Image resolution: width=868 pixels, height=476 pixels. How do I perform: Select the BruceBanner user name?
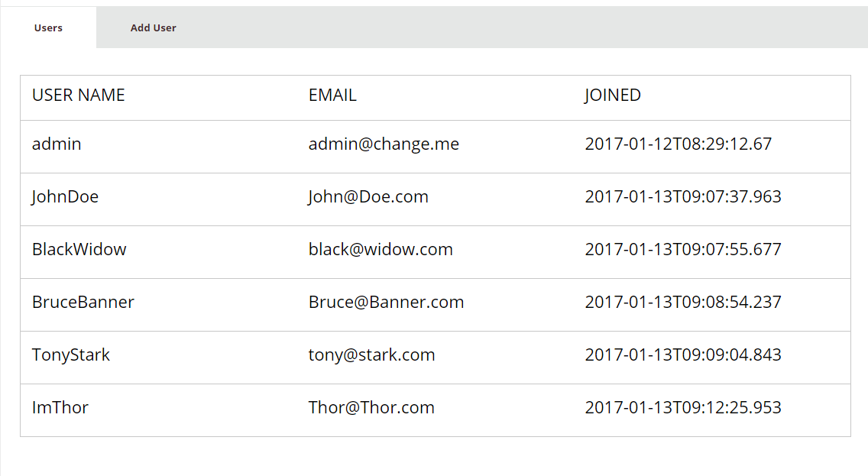coord(83,302)
